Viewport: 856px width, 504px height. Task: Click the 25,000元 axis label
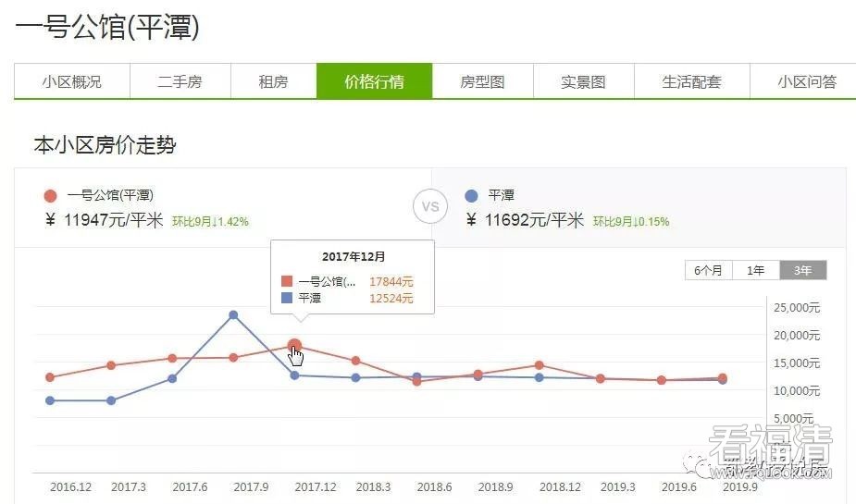pyautogui.click(x=797, y=308)
